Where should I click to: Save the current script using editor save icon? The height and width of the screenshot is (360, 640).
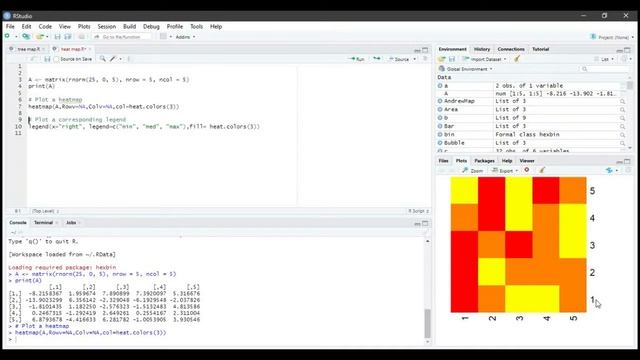coord(47,59)
